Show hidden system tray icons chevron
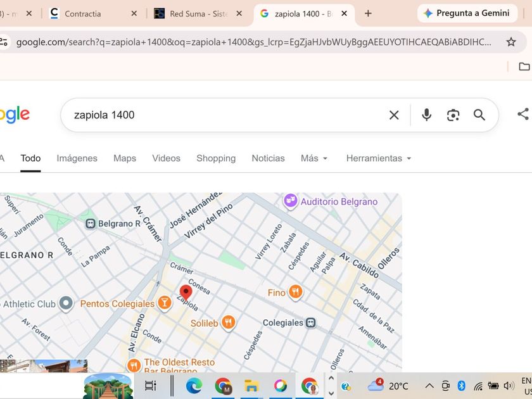The height and width of the screenshot is (399, 532). click(429, 386)
